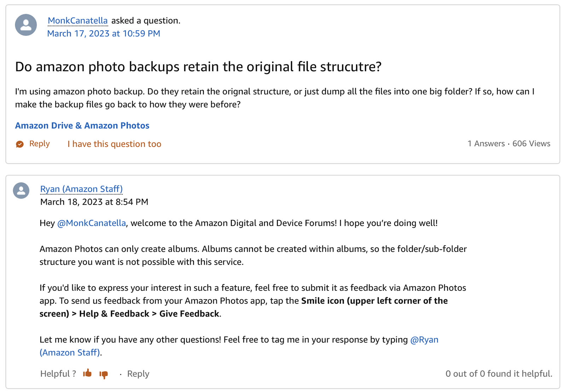Select 'I have this question too'
The height and width of the screenshot is (392, 566).
click(114, 144)
